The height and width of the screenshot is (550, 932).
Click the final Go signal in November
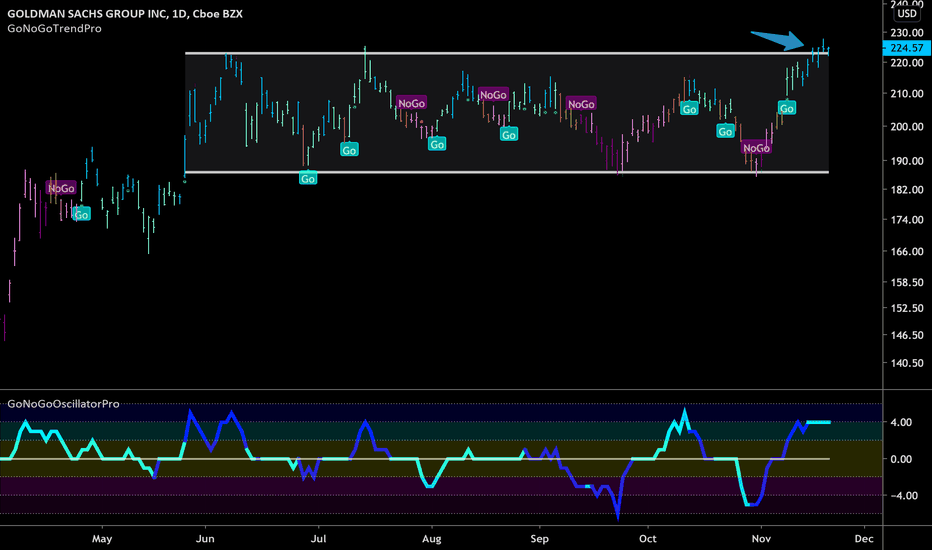787,108
